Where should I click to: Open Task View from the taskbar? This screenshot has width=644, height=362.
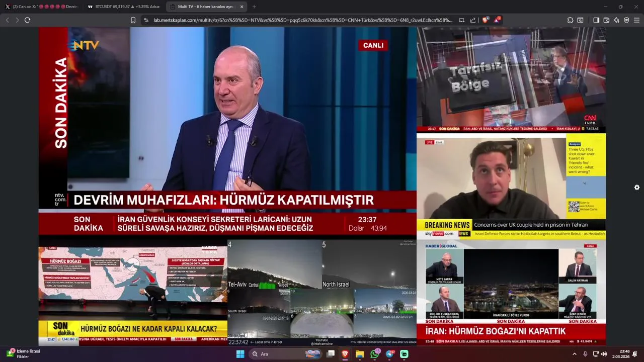click(x=331, y=354)
